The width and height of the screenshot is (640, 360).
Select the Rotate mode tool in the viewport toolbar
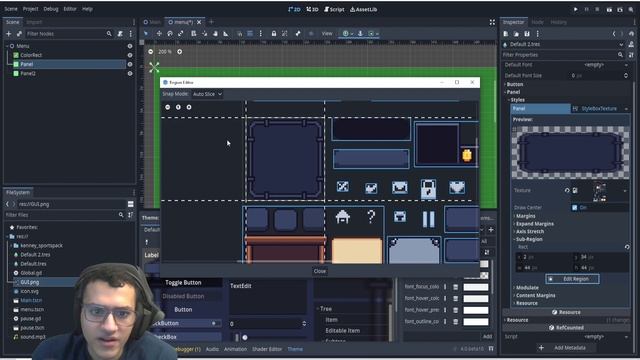click(x=170, y=33)
